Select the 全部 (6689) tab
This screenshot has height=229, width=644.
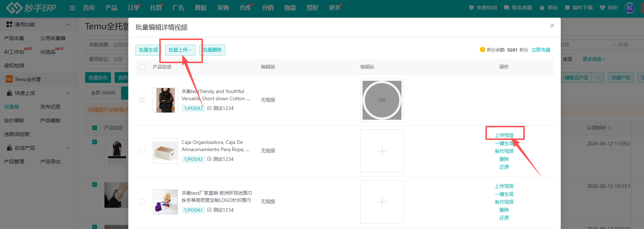[103, 93]
